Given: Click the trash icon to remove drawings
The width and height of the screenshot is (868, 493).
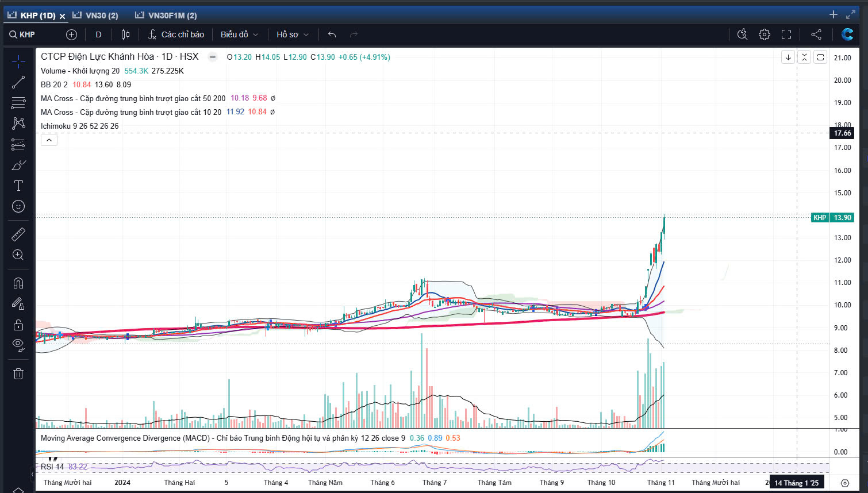Looking at the screenshot, I should 18,373.
